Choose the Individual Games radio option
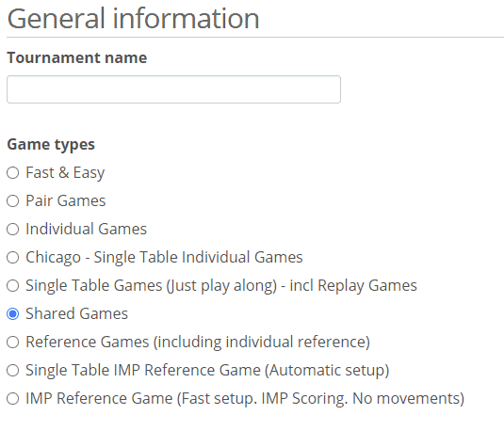This screenshot has height=431, width=504. 13,230
